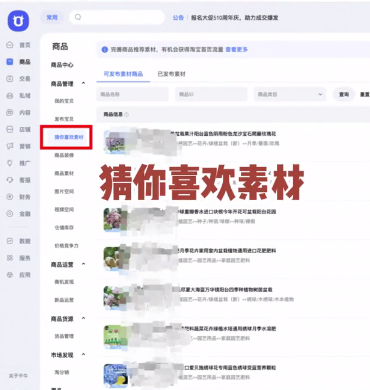Open 客服 headset sidebar item
Screen dimensions: 370x390
pyautogui.click(x=19, y=180)
